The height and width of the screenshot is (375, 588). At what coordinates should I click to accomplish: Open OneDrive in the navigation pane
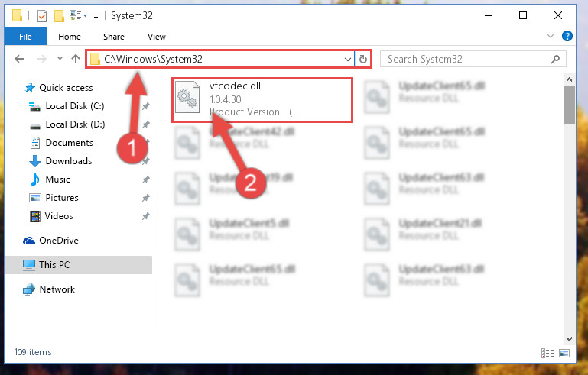point(59,241)
